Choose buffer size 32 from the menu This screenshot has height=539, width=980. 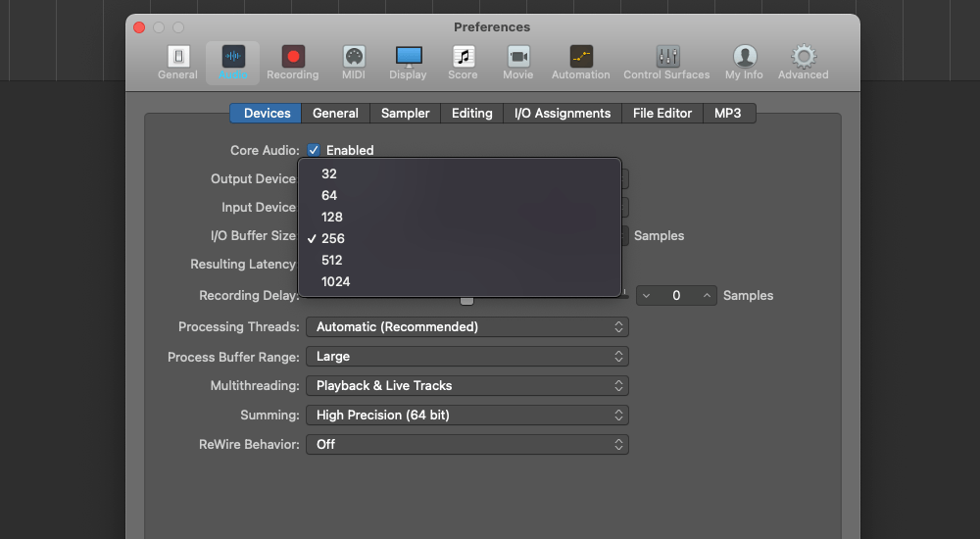460,173
